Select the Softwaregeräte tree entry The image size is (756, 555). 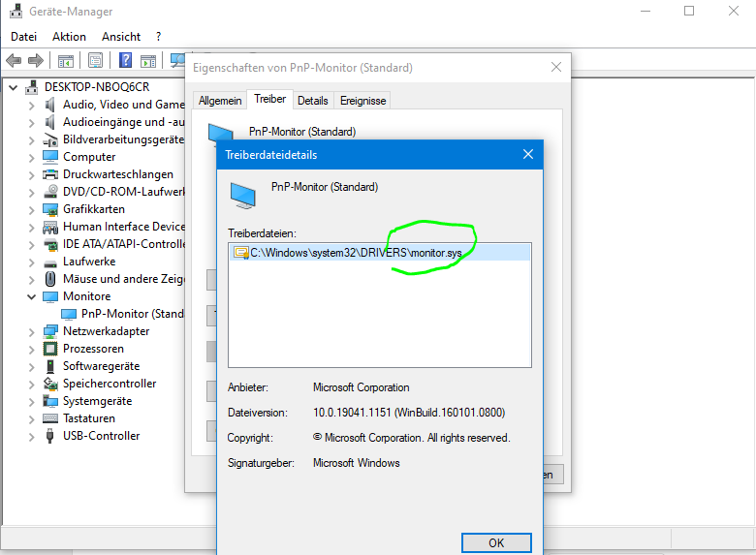101,366
